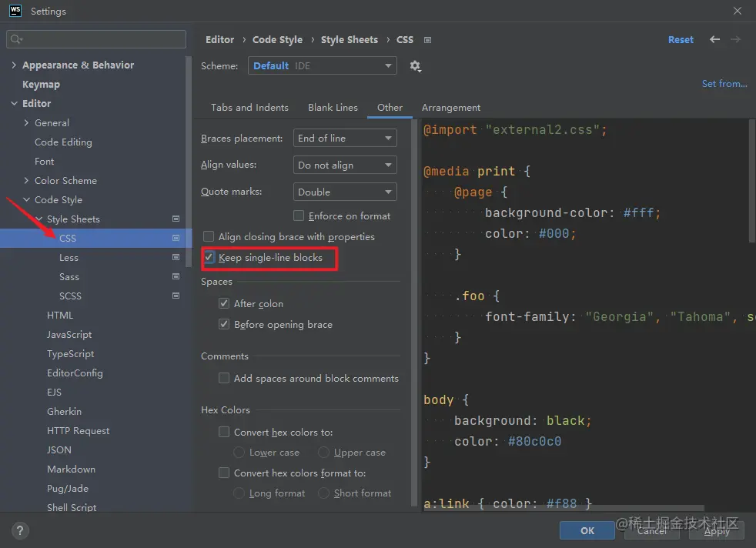Viewport: 756px width, 548px height.
Task: Click project-level icon on Less row
Action: [176, 257]
